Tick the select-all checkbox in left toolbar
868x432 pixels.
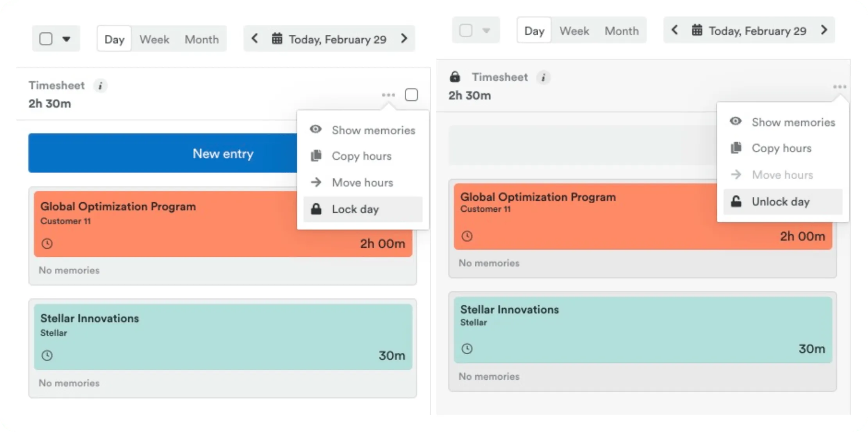tap(46, 39)
